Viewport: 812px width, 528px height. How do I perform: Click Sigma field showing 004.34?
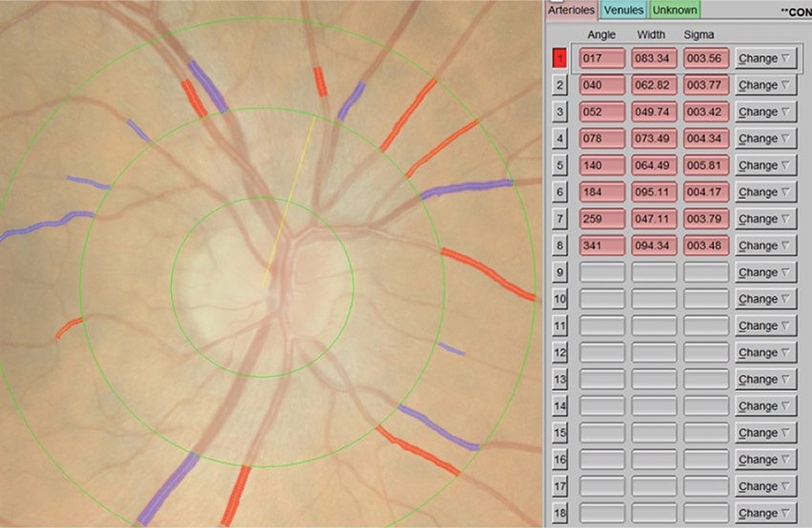click(706, 139)
